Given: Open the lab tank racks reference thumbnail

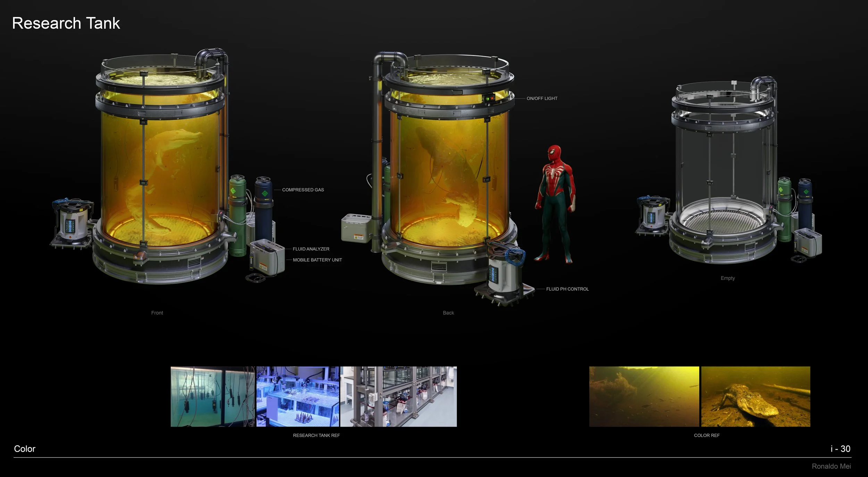Looking at the screenshot, I should click(398, 397).
